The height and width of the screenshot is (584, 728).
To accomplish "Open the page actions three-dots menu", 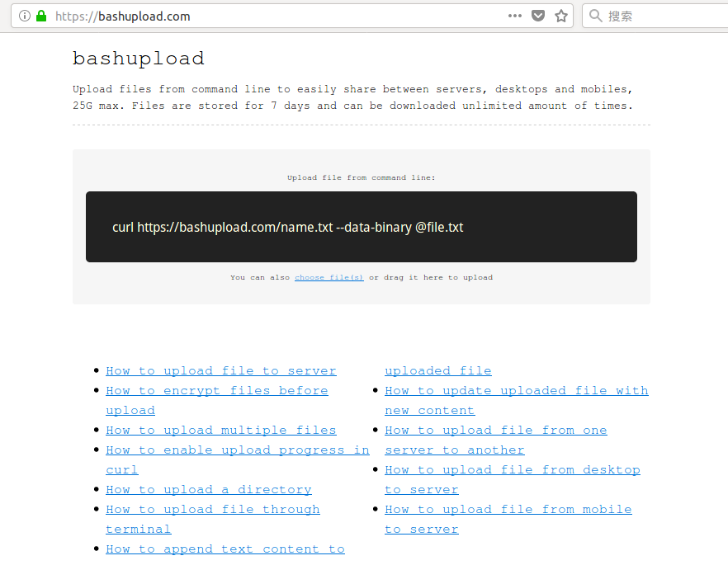I will (x=515, y=16).
